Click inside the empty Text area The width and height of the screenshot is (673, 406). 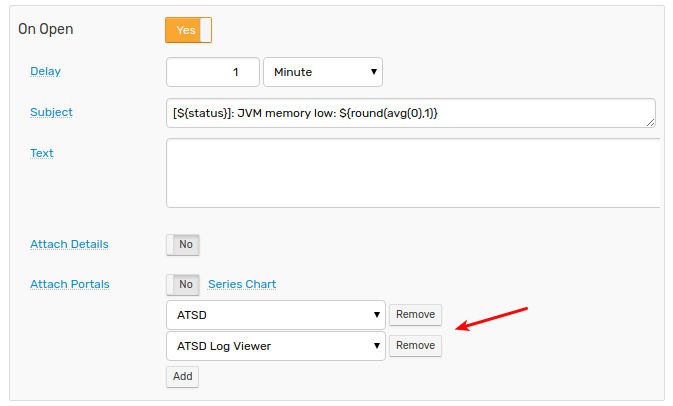[x=410, y=173]
